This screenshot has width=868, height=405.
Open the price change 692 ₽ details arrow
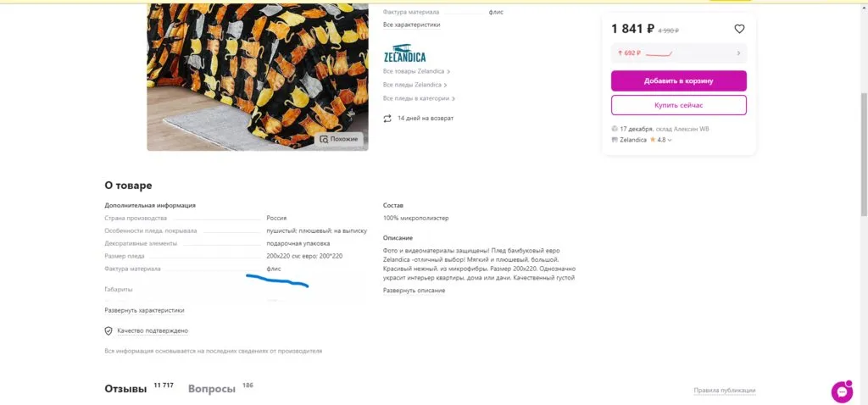pos(737,53)
